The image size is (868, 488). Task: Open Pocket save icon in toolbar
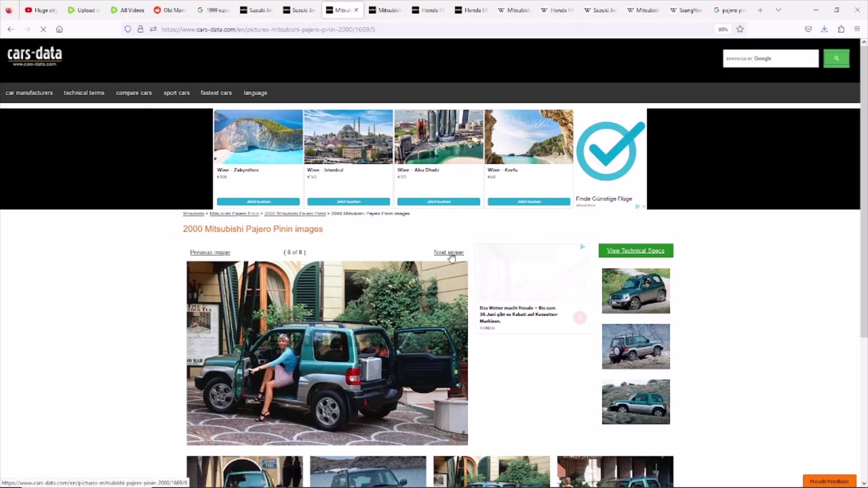[x=808, y=29]
